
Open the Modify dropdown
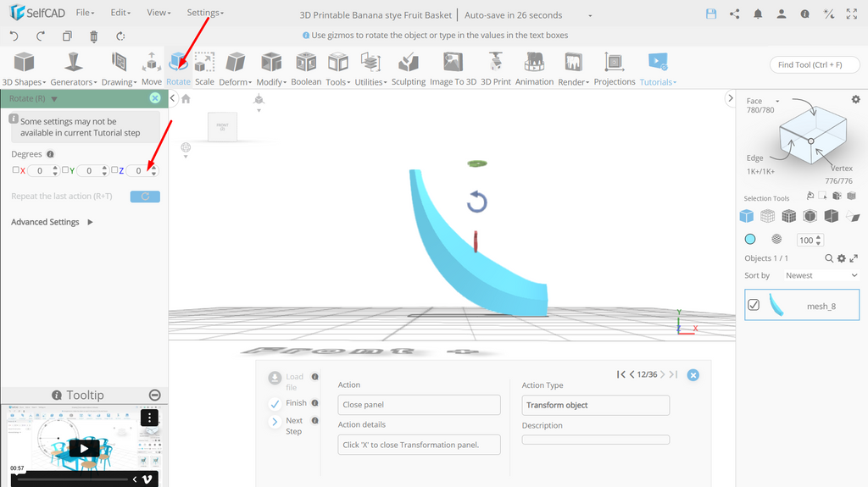[271, 69]
